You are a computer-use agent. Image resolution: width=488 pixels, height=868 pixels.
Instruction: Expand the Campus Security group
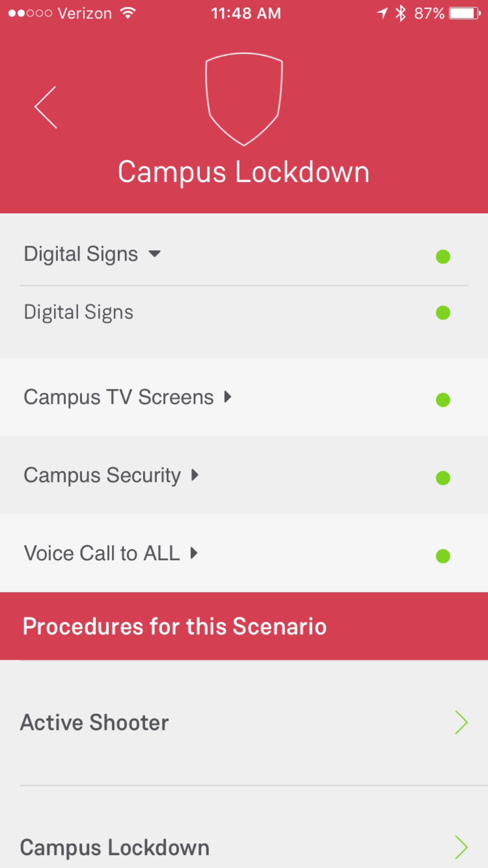194,475
